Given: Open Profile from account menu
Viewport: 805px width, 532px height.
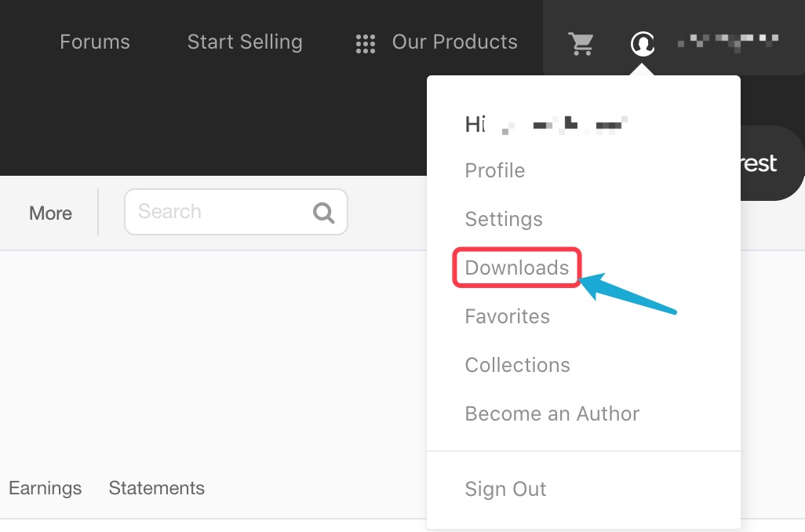Looking at the screenshot, I should 495,170.
